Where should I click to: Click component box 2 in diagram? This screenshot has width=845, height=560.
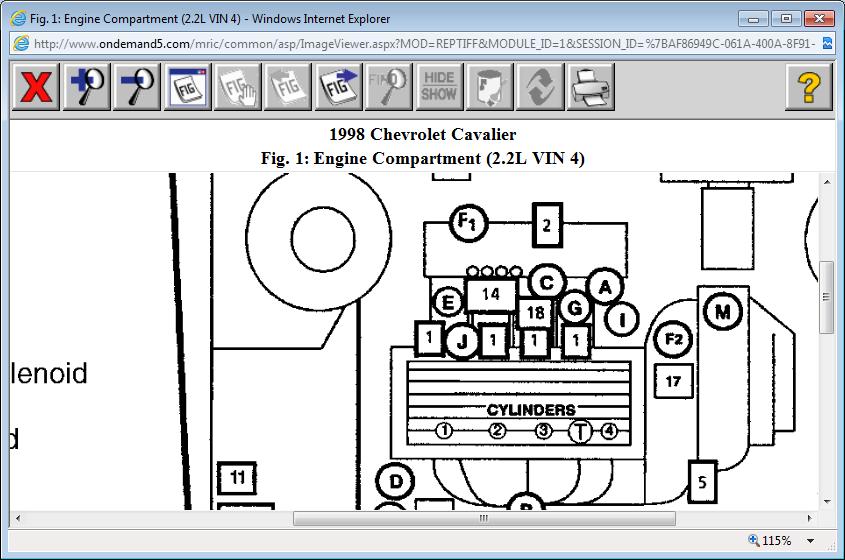tap(547, 225)
